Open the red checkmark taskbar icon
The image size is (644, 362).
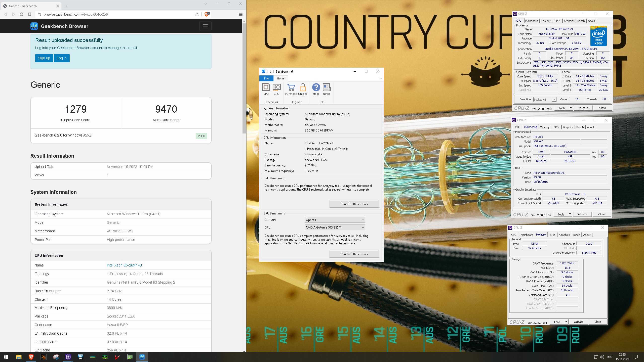(117, 357)
